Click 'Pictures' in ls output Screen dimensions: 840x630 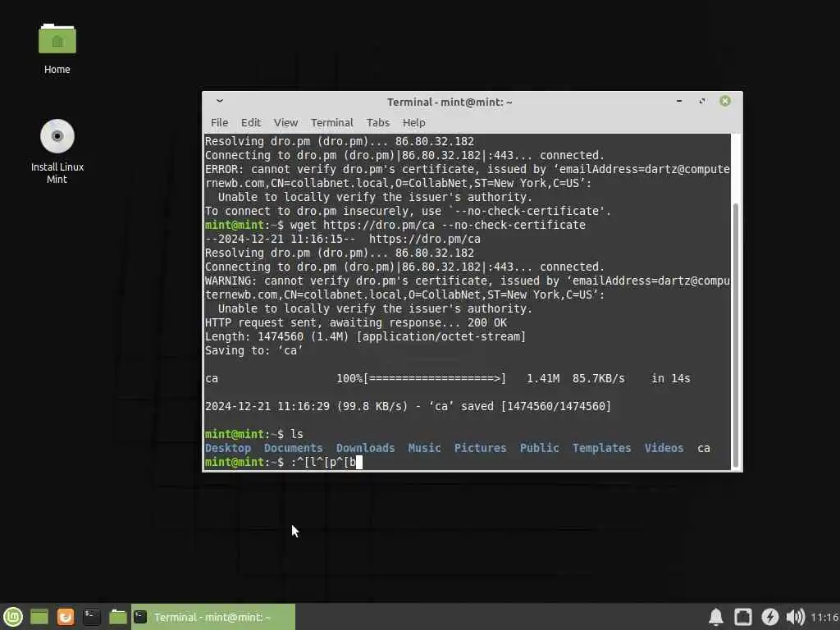[x=480, y=448]
